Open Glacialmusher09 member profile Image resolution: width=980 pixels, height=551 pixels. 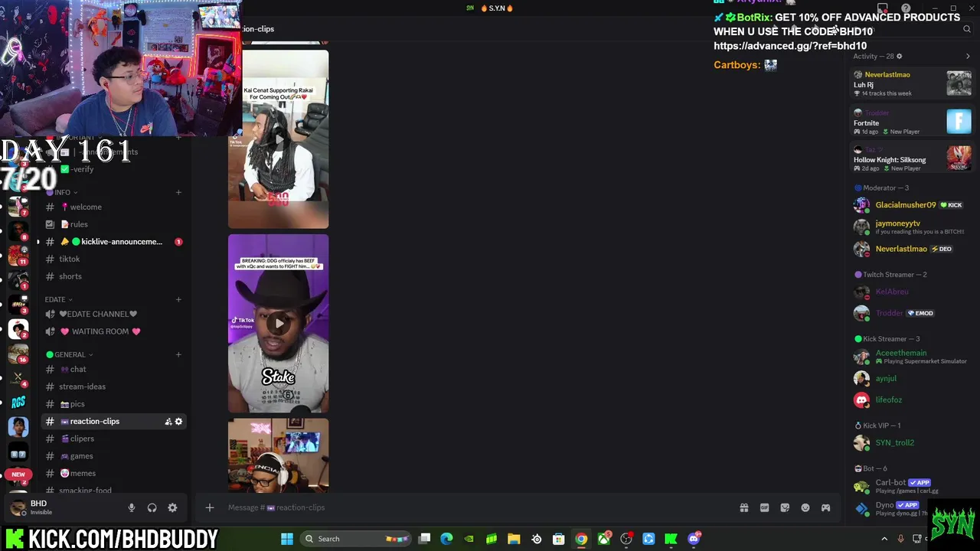[913, 205]
